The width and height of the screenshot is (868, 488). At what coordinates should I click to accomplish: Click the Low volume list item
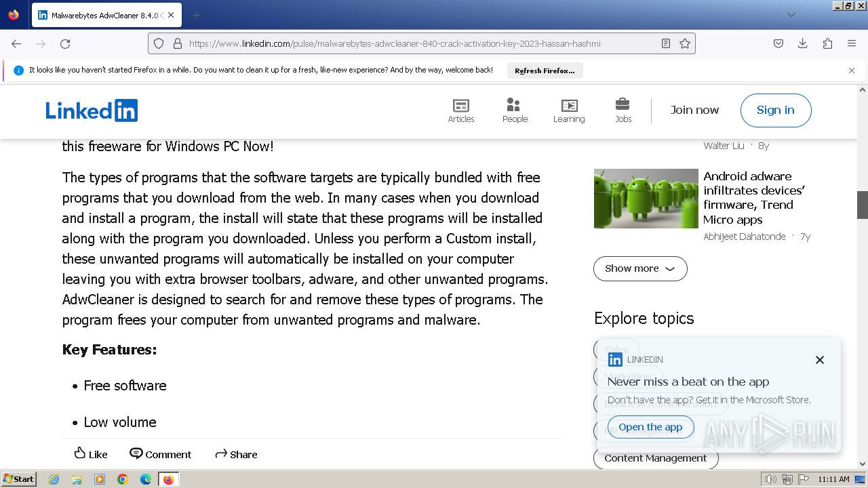click(120, 422)
